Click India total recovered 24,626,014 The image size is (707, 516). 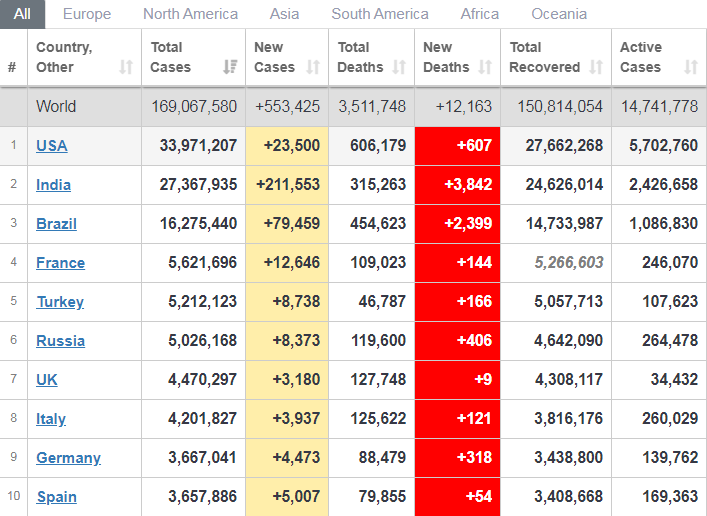coord(564,184)
